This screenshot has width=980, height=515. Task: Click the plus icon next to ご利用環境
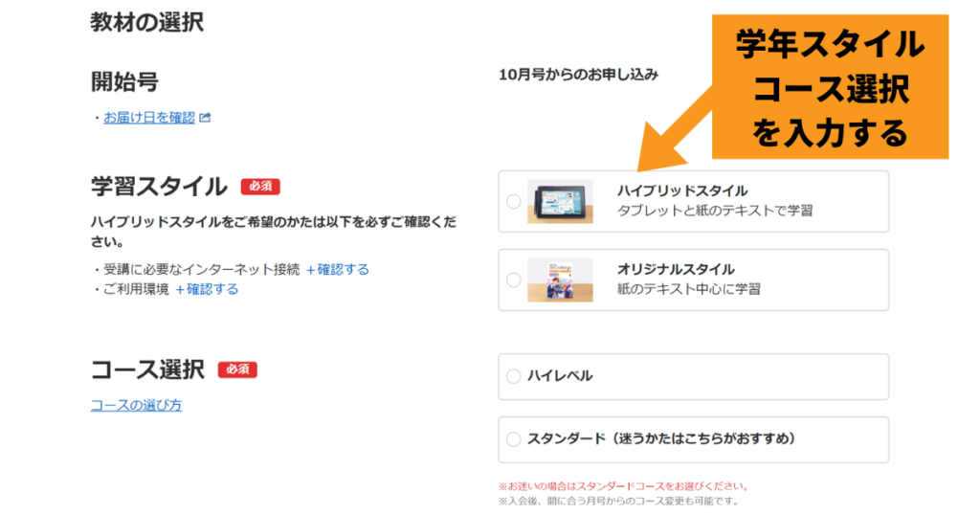(x=180, y=290)
